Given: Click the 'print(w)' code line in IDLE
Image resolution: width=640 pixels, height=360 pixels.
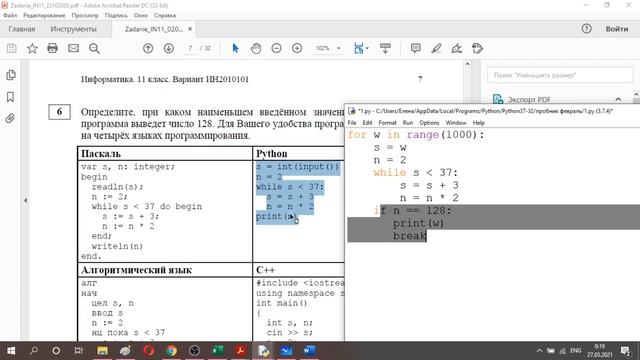Looking at the screenshot, I should point(418,223).
